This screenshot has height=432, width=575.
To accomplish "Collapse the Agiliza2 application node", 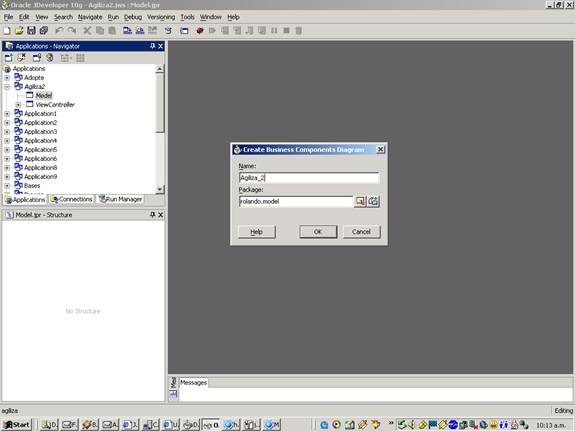I will click(x=7, y=87).
